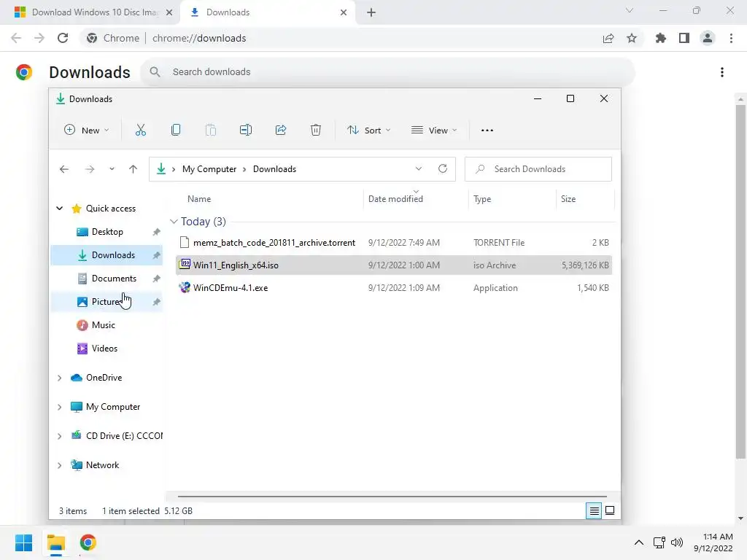Expand the CD Drive (E:) node
The width and height of the screenshot is (747, 560).
(x=60, y=436)
